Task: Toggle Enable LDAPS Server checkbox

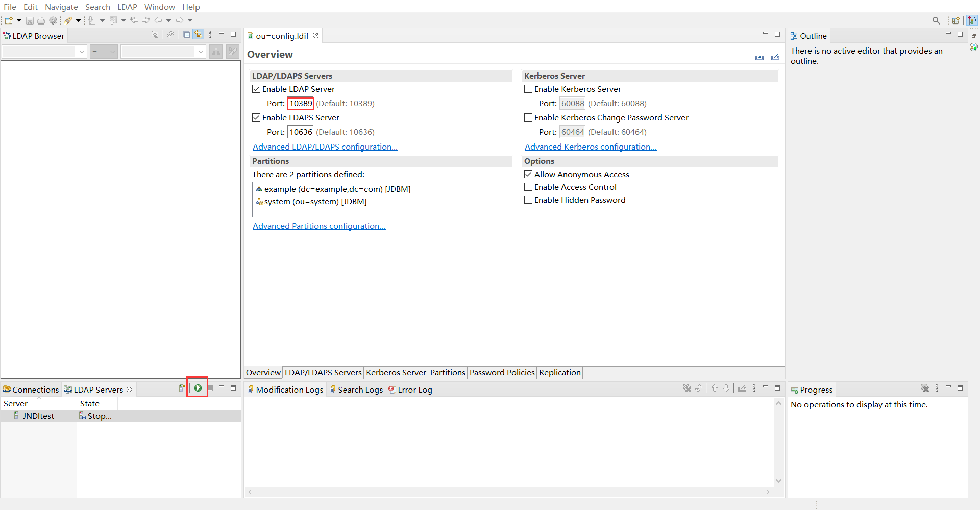Action: [x=256, y=117]
